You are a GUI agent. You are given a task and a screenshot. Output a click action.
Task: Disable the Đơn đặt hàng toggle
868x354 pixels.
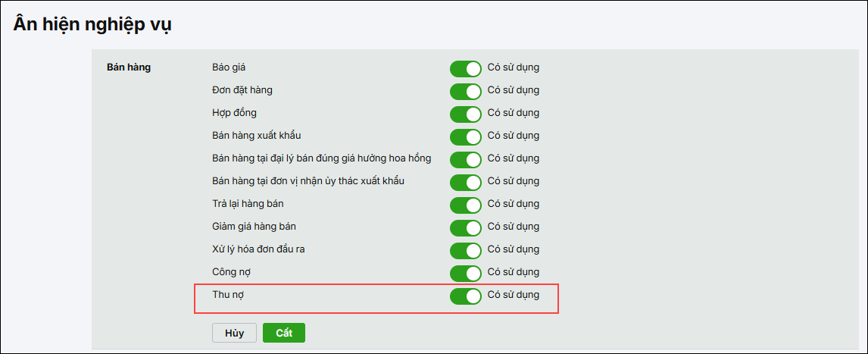(466, 92)
